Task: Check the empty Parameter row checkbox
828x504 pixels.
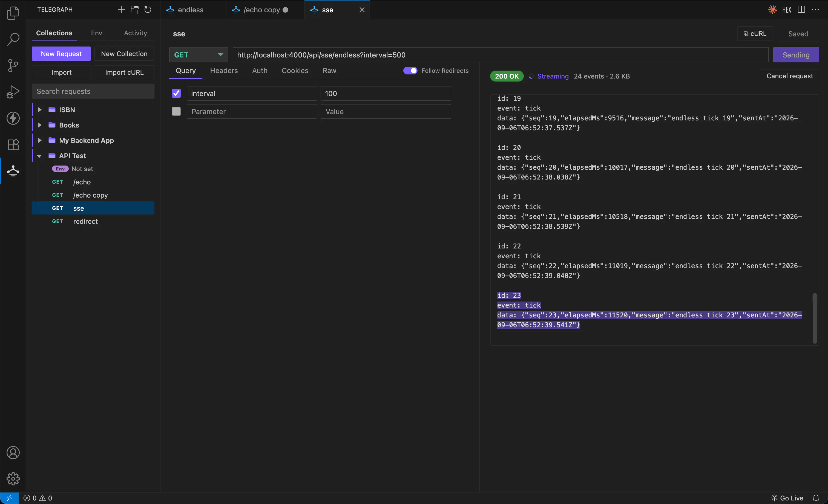Action: click(x=176, y=111)
